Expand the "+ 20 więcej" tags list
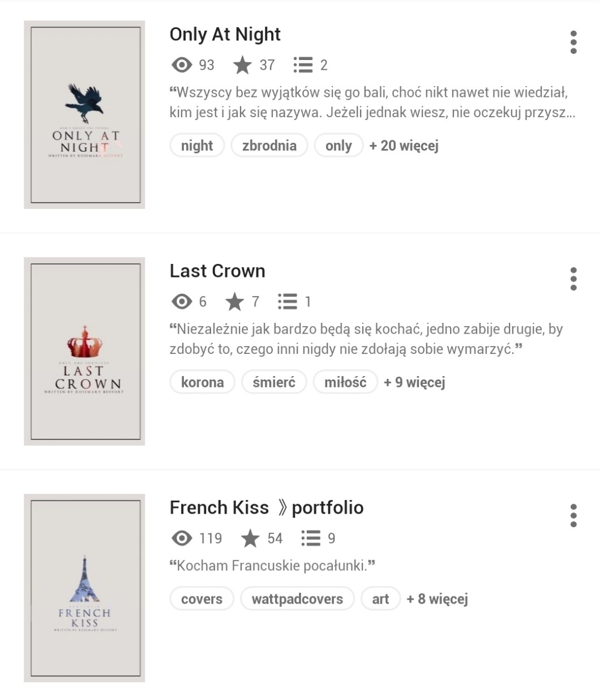 (x=404, y=146)
